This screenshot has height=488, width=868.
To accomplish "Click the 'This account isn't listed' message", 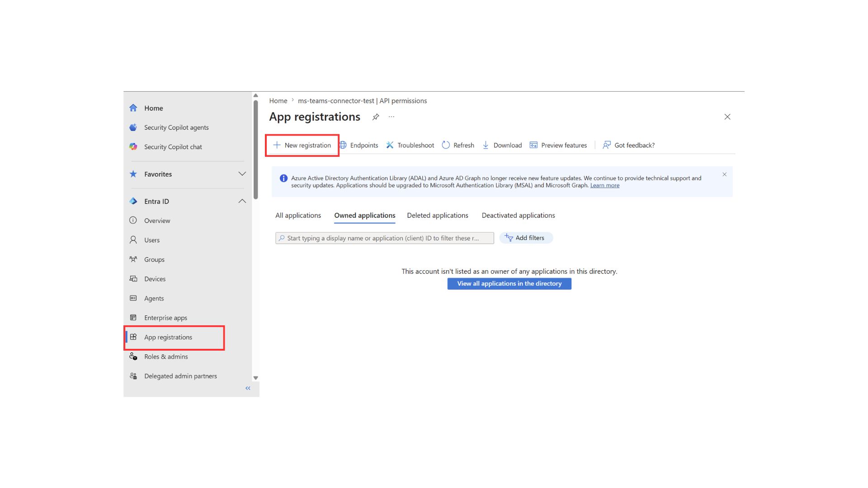I will pyautogui.click(x=509, y=272).
